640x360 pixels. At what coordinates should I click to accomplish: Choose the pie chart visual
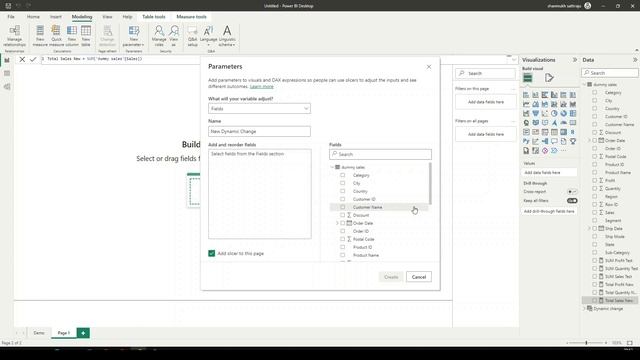(x=554, y=113)
